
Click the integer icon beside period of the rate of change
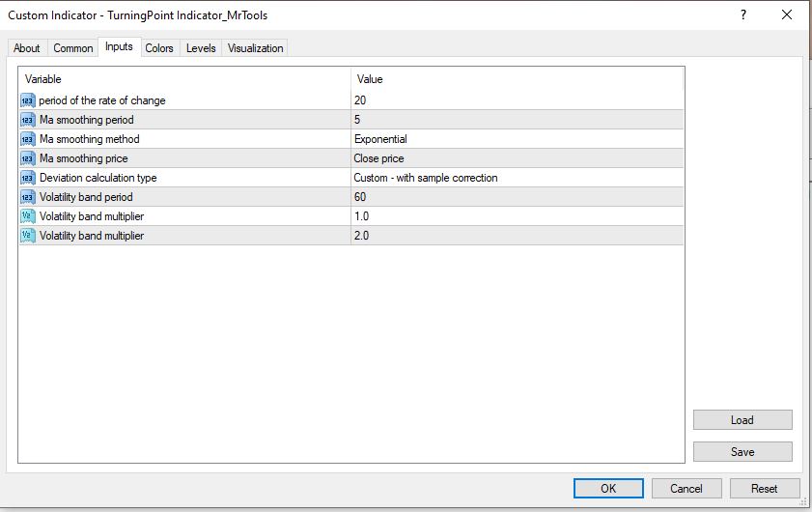(x=27, y=100)
